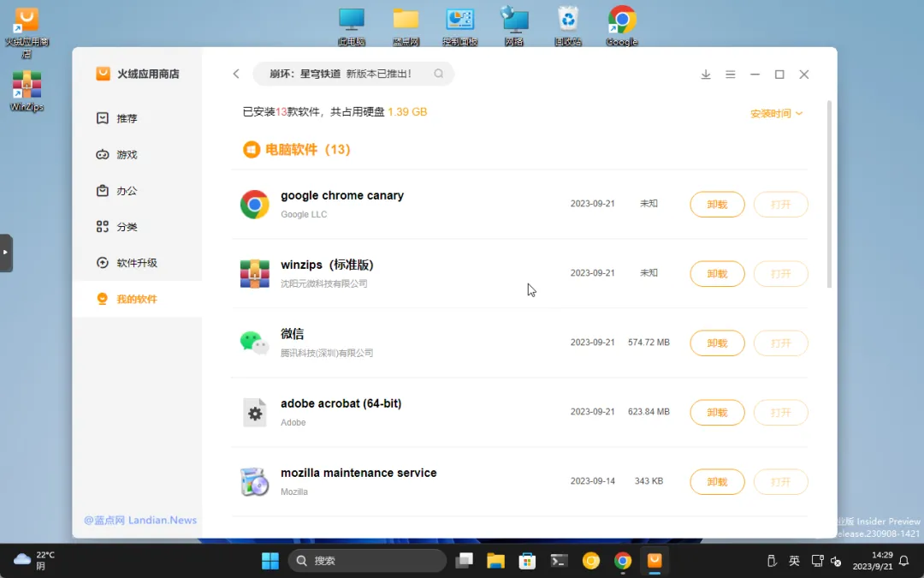The image size is (924, 578).
Task: Select the Google Chrome desktop shortcut
Action: click(x=622, y=27)
